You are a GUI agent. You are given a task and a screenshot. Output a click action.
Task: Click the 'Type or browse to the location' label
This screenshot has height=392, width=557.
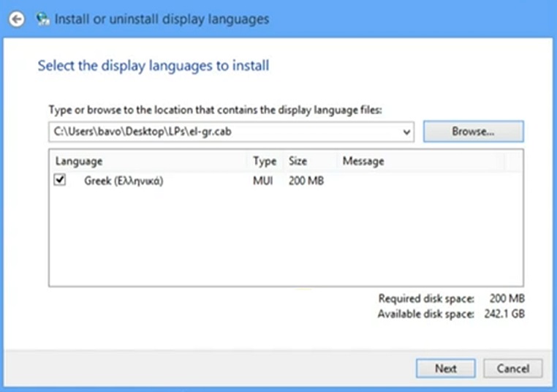point(215,110)
